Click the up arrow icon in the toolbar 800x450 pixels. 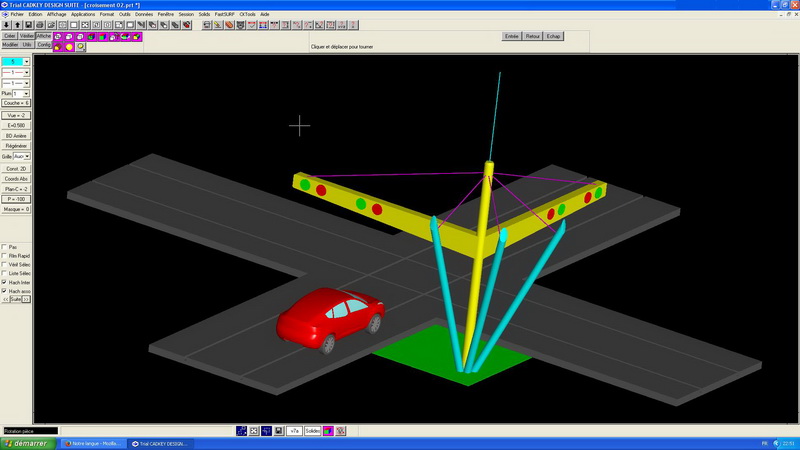click(18, 25)
